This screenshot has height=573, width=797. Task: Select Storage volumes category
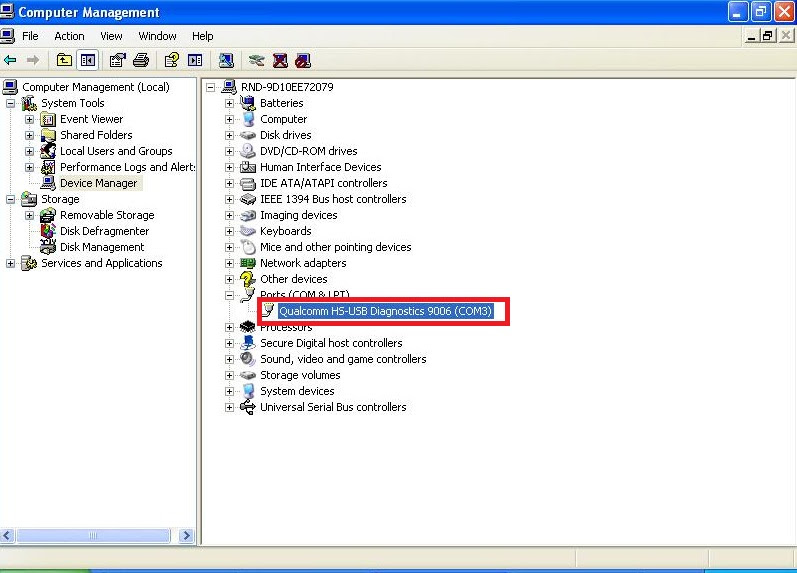point(300,375)
